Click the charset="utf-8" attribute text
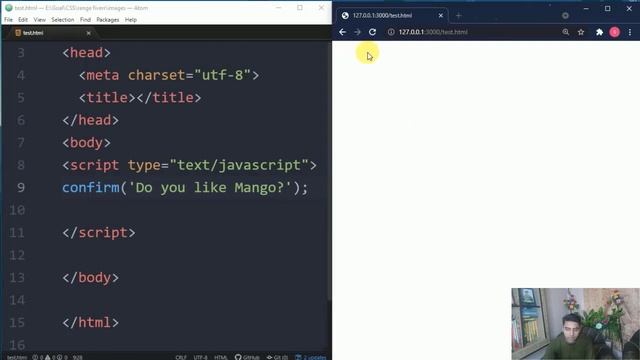The image size is (640, 360). click(189, 76)
